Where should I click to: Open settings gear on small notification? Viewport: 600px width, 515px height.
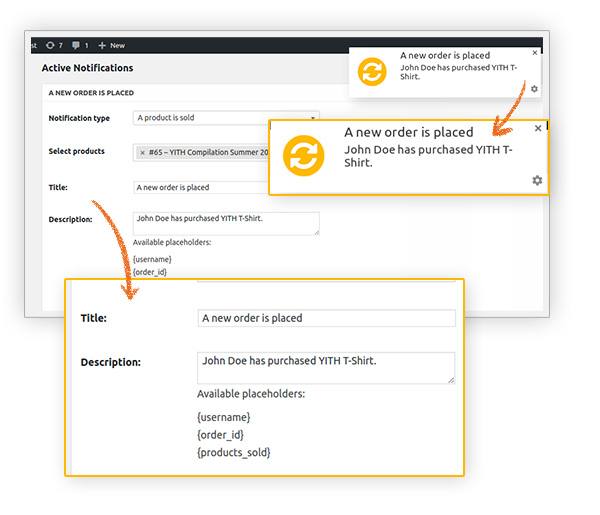(x=535, y=89)
